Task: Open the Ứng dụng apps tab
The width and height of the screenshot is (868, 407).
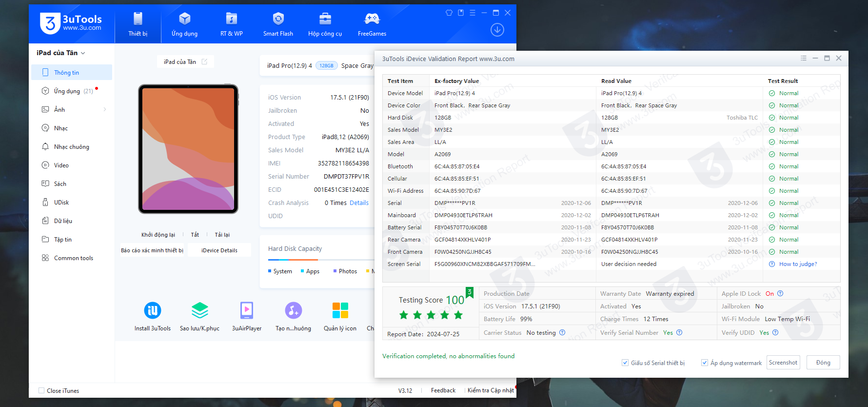Action: click(184, 24)
